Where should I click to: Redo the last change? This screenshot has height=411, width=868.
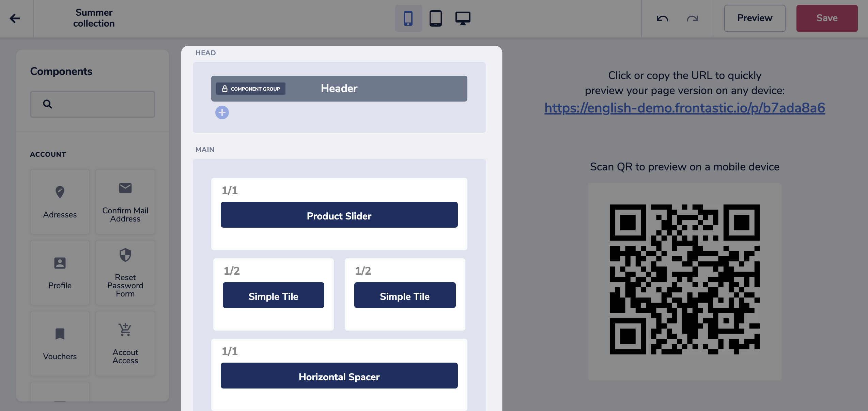pyautogui.click(x=692, y=18)
